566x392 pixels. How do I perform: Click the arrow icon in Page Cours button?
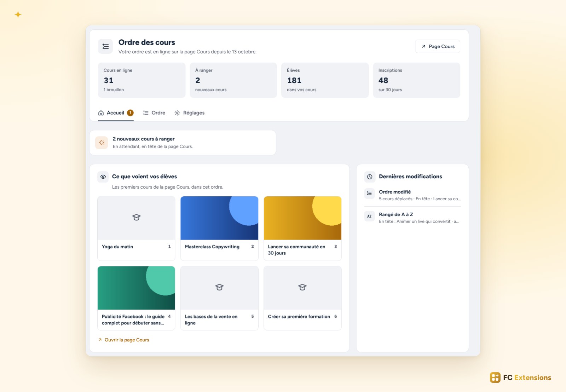pos(423,46)
